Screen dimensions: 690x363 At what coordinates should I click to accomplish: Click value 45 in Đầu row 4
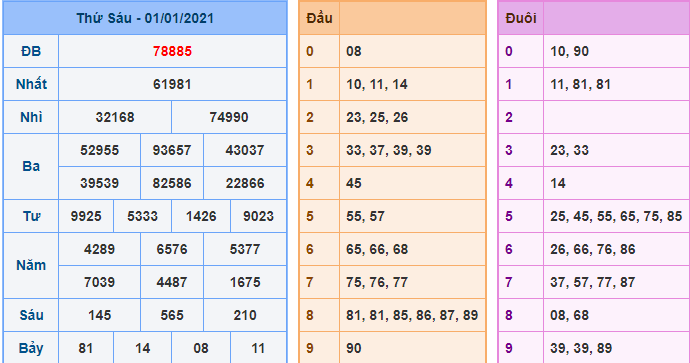click(x=354, y=183)
